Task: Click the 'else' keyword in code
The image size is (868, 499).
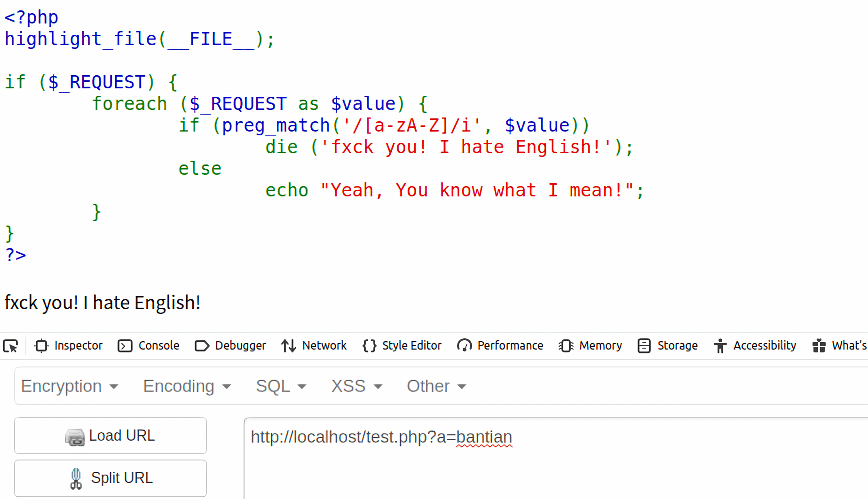Action: (200, 169)
